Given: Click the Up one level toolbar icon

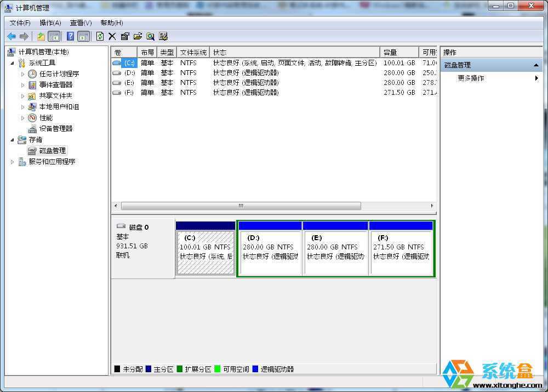Looking at the screenshot, I should tap(41, 36).
